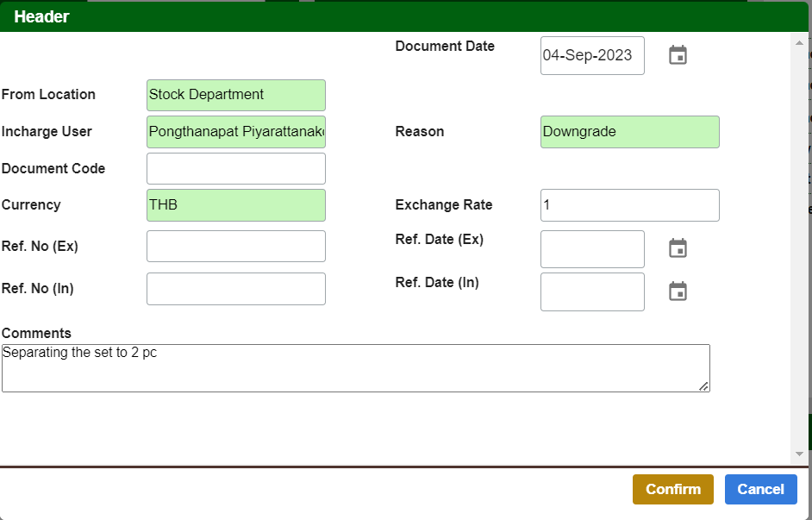Click the Confirm button

(x=672, y=489)
